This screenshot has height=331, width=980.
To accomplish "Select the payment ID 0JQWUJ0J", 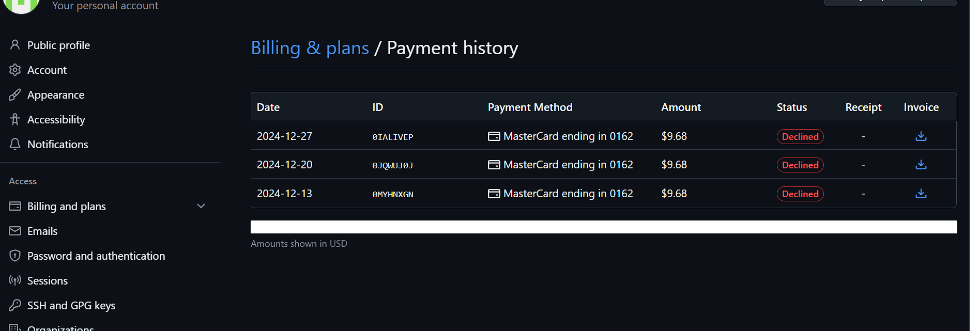I will [x=392, y=165].
